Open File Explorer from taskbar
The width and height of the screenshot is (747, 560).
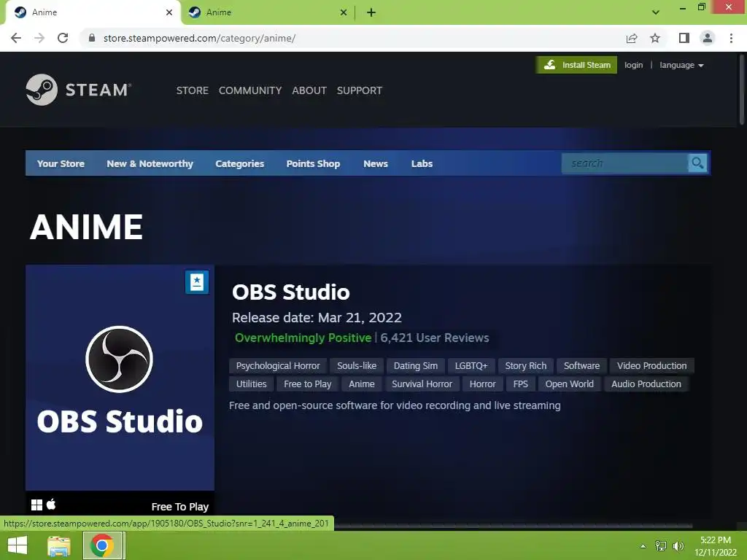click(59, 545)
